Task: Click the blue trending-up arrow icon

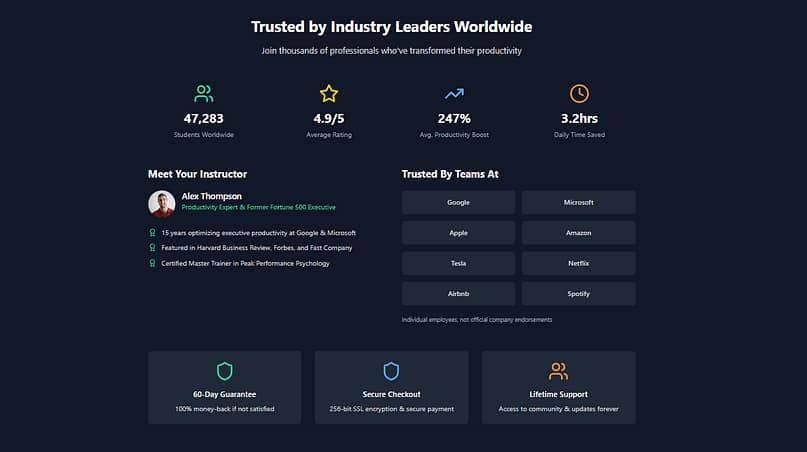Action: [x=454, y=94]
